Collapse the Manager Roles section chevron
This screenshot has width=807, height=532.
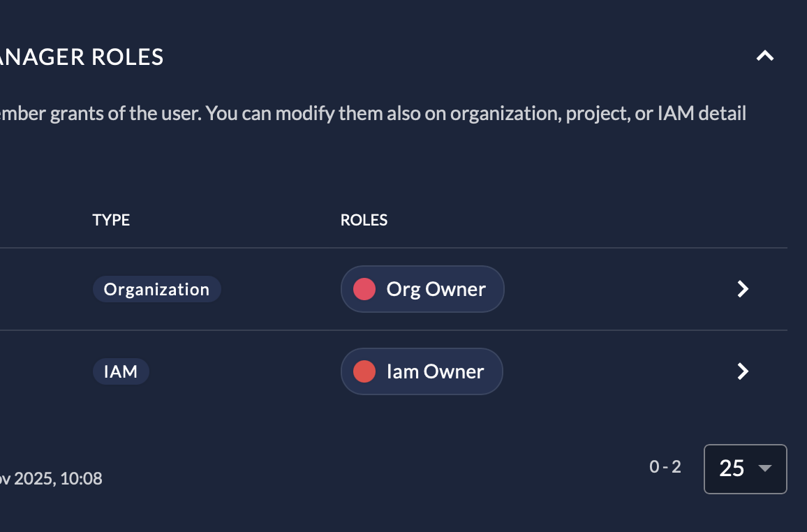coord(765,57)
